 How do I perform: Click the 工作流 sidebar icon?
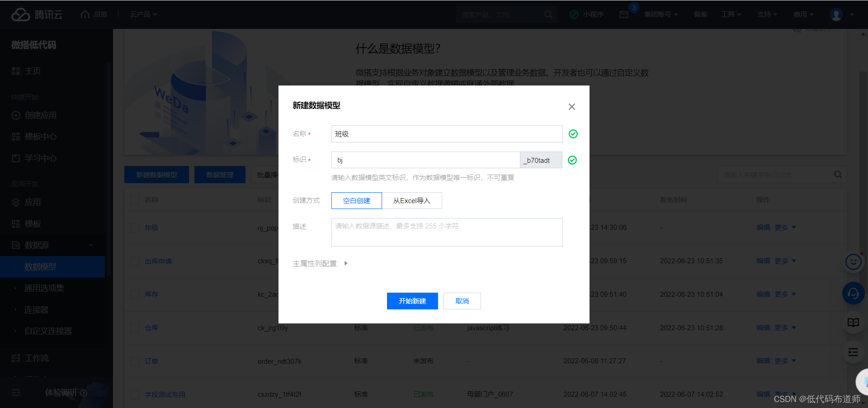(16, 358)
